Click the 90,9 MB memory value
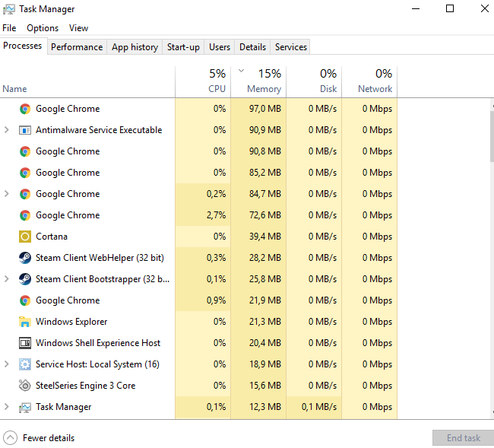This screenshot has width=494, height=448. click(x=258, y=130)
